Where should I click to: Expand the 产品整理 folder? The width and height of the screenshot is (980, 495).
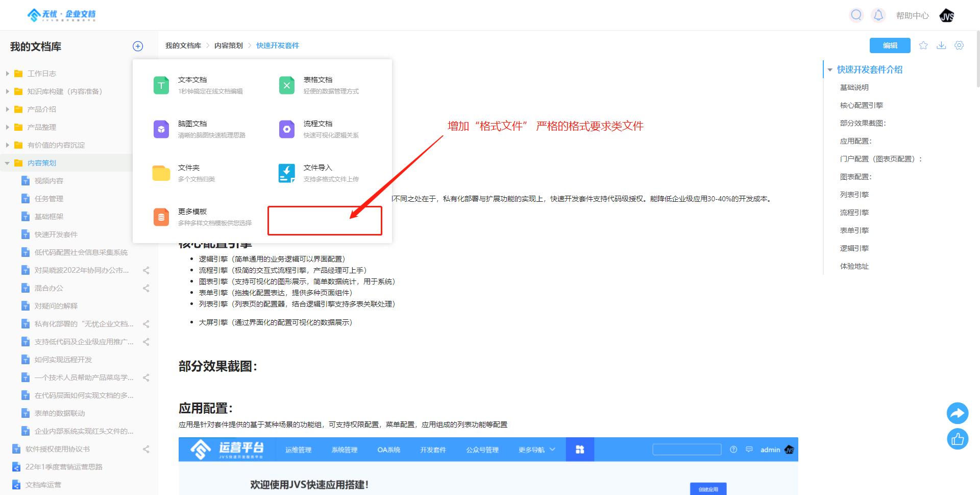tap(7, 127)
